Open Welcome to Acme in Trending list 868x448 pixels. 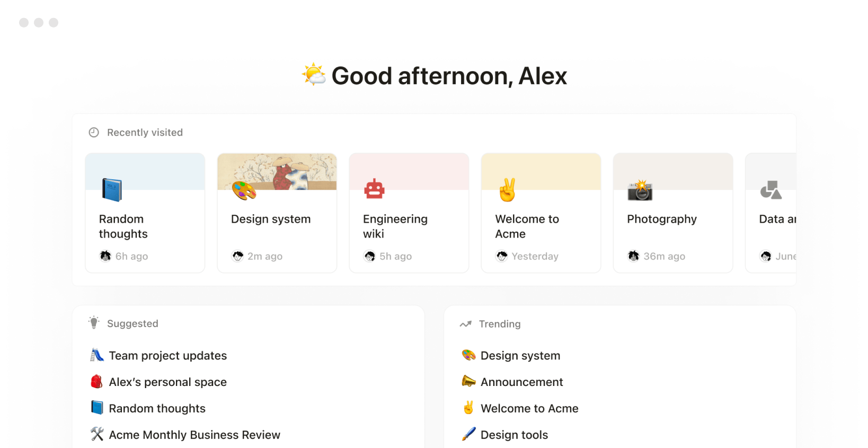pos(529,409)
